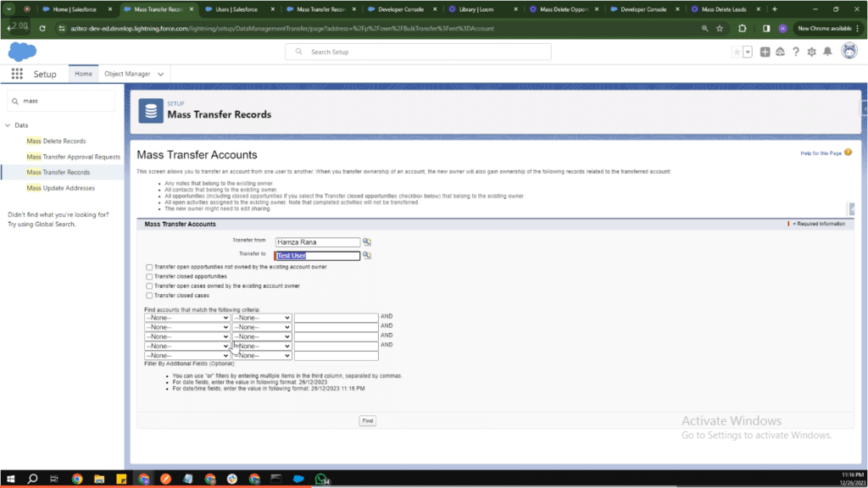Image resolution: width=868 pixels, height=488 pixels.
Task: Open the Chrome side panel icon
Action: click(766, 28)
